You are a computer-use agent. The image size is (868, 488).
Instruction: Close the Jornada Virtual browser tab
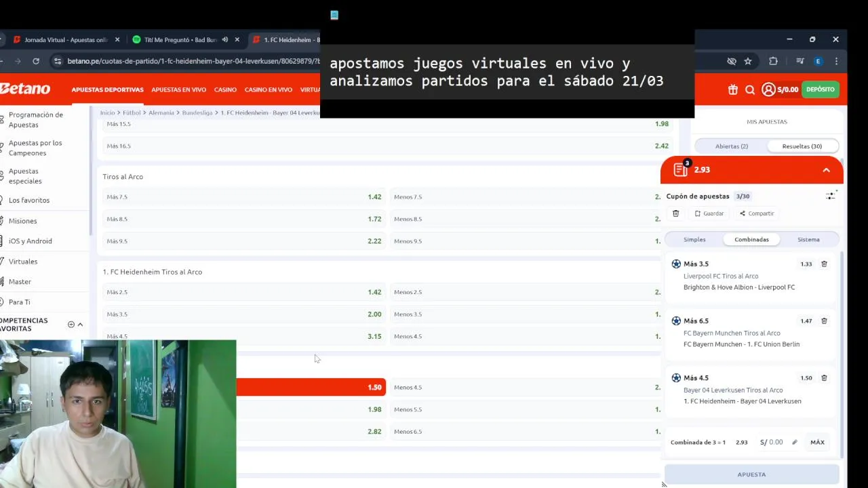[x=117, y=40]
